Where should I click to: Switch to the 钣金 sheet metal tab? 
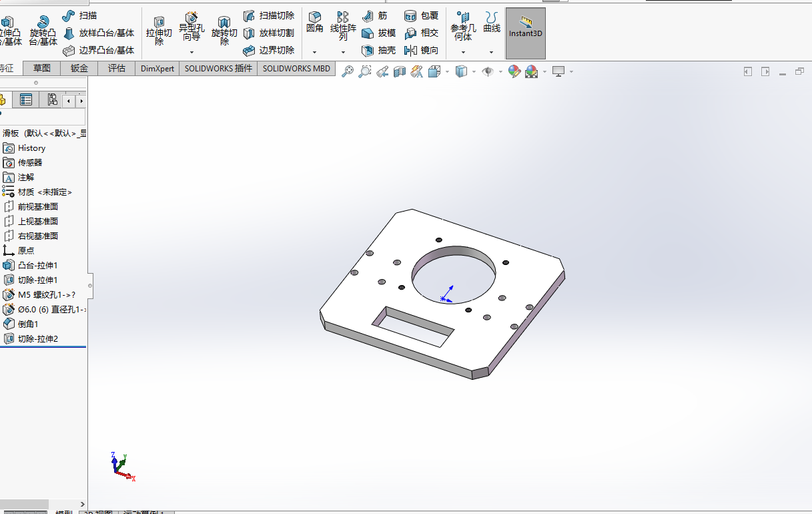click(x=79, y=68)
